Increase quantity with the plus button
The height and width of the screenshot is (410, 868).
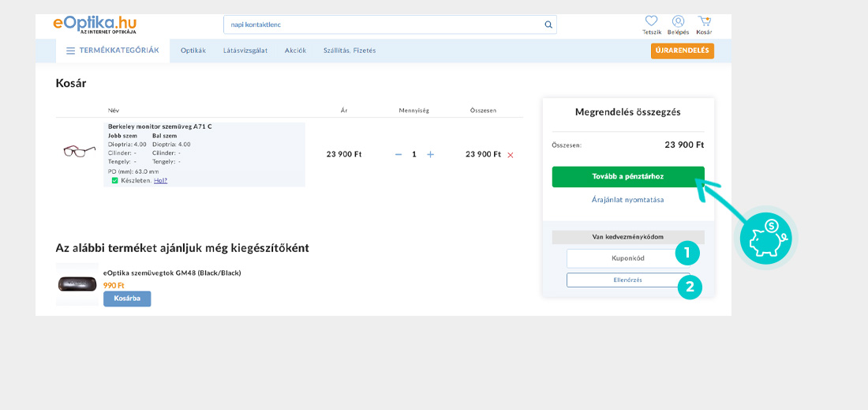click(430, 155)
